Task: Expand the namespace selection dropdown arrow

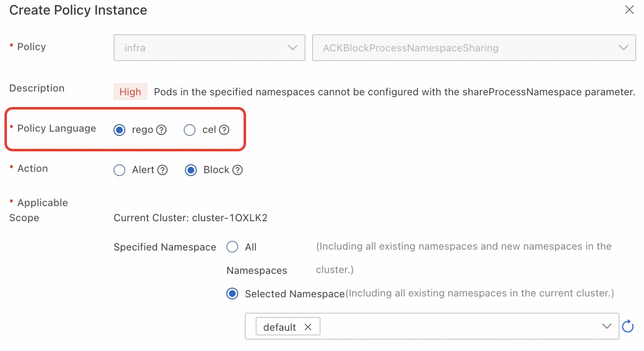Action: 607,326
